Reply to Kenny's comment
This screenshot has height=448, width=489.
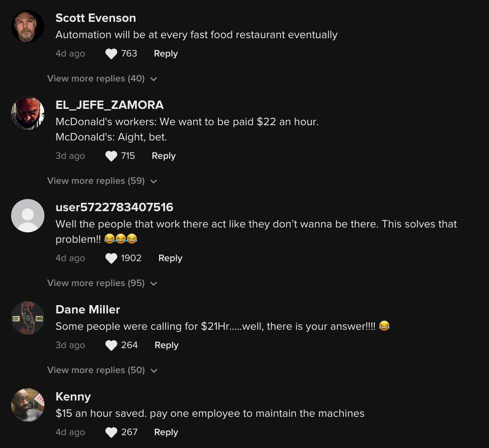[x=166, y=432]
